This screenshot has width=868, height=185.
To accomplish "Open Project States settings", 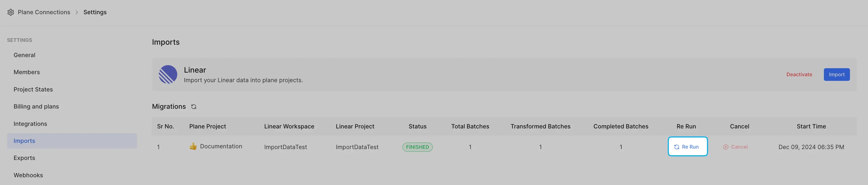I will (x=33, y=89).
